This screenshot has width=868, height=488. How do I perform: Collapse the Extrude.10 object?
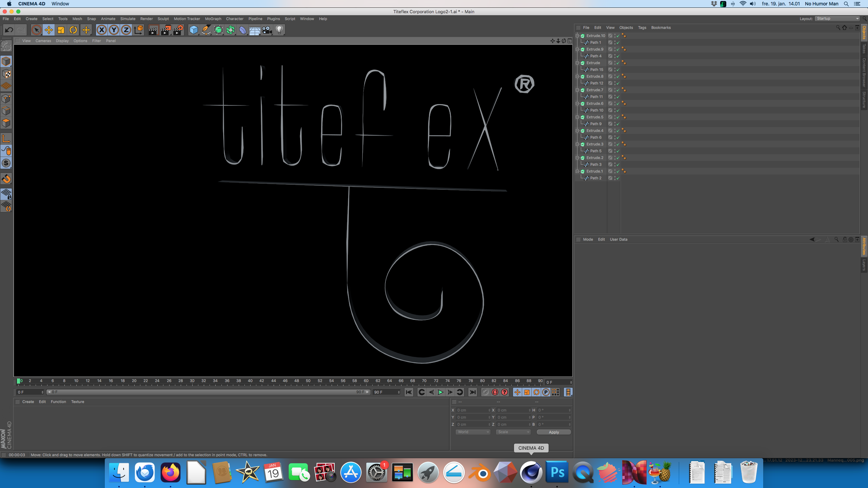point(577,36)
